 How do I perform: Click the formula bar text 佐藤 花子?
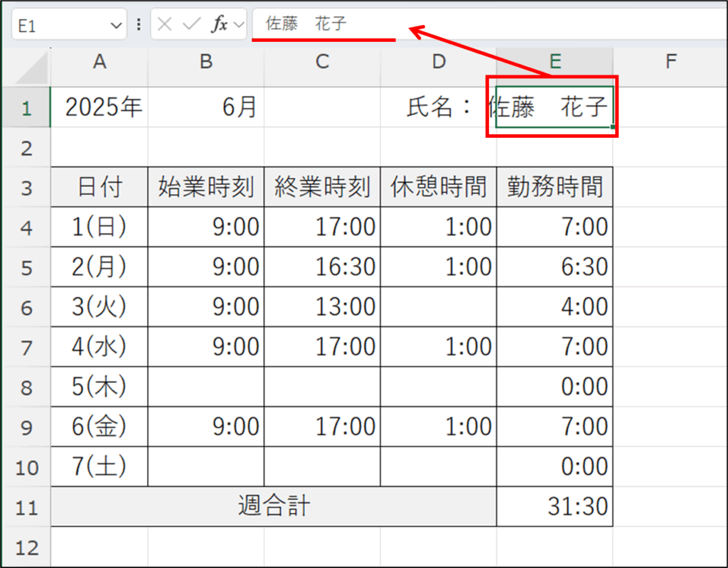[306, 24]
